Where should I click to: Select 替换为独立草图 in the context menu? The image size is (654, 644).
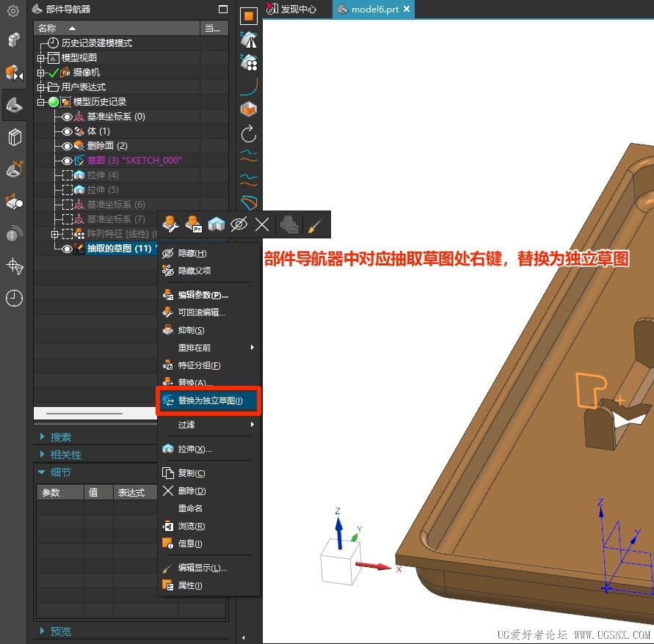pyautogui.click(x=208, y=400)
